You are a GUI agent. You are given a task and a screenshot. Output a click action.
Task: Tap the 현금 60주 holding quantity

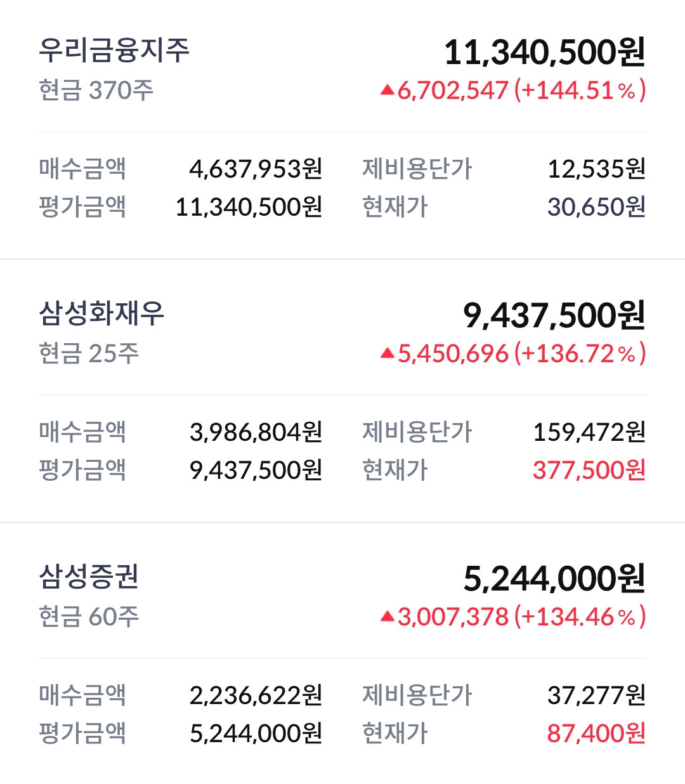[89, 617]
